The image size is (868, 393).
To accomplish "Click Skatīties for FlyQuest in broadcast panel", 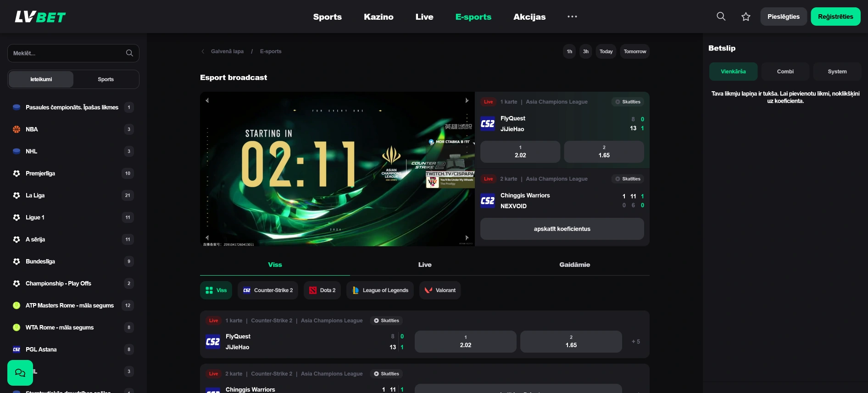I will [628, 102].
